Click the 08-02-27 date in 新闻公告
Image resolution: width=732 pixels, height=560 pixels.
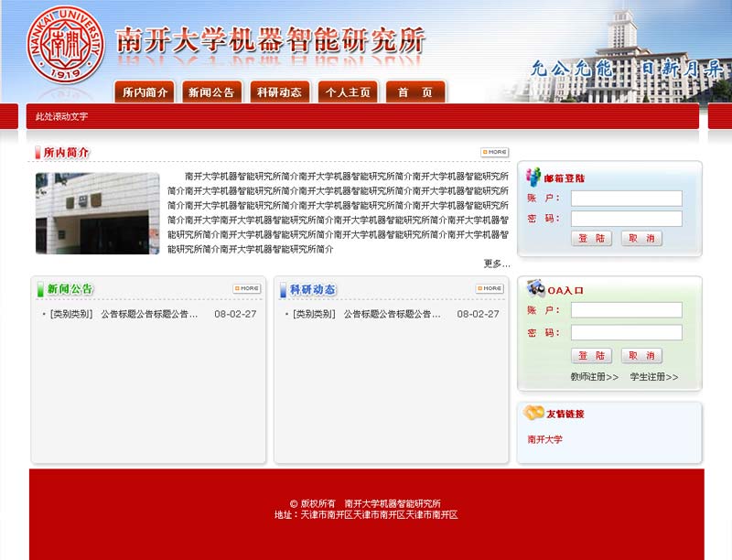[235, 314]
